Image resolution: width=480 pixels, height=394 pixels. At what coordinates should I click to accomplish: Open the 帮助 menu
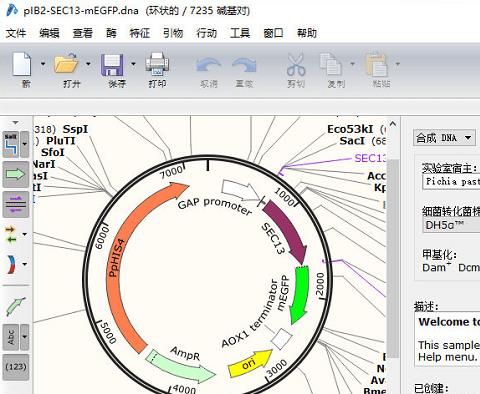pyautogui.click(x=307, y=33)
